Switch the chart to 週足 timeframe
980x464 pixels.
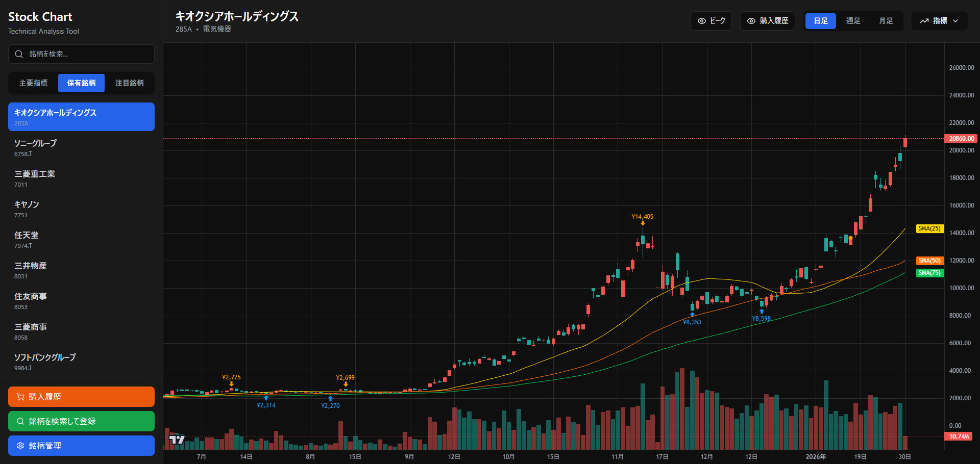[853, 21]
